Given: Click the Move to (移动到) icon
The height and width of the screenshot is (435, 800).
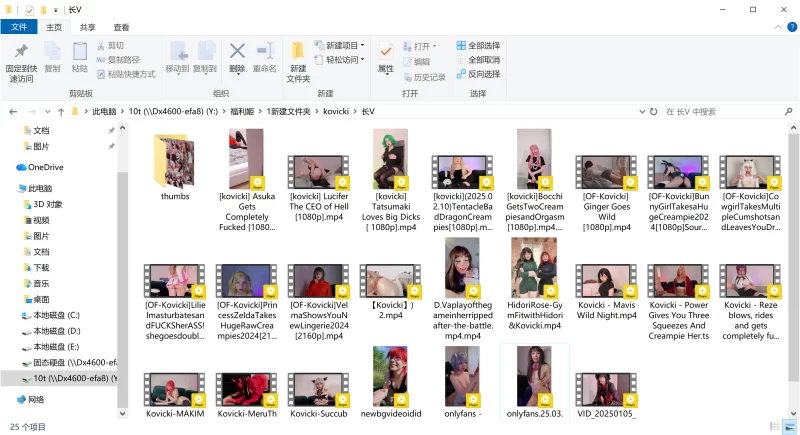Looking at the screenshot, I should pos(178,51).
